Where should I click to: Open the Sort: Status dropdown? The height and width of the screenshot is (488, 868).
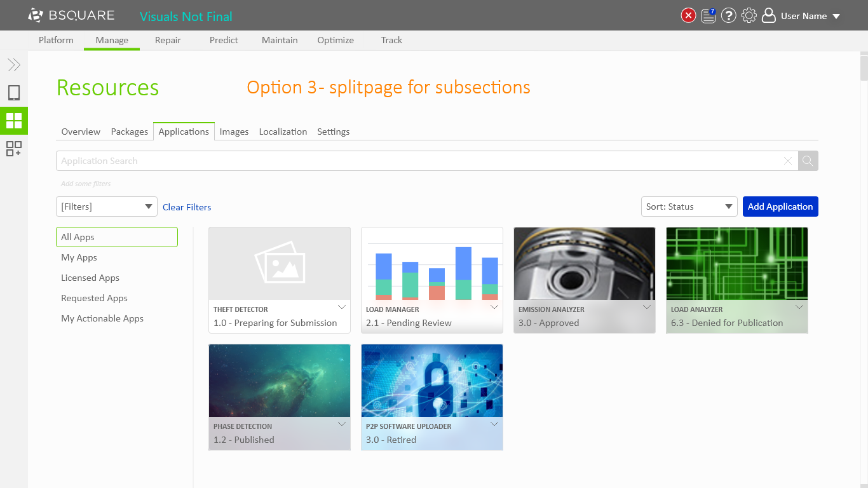[x=689, y=207]
